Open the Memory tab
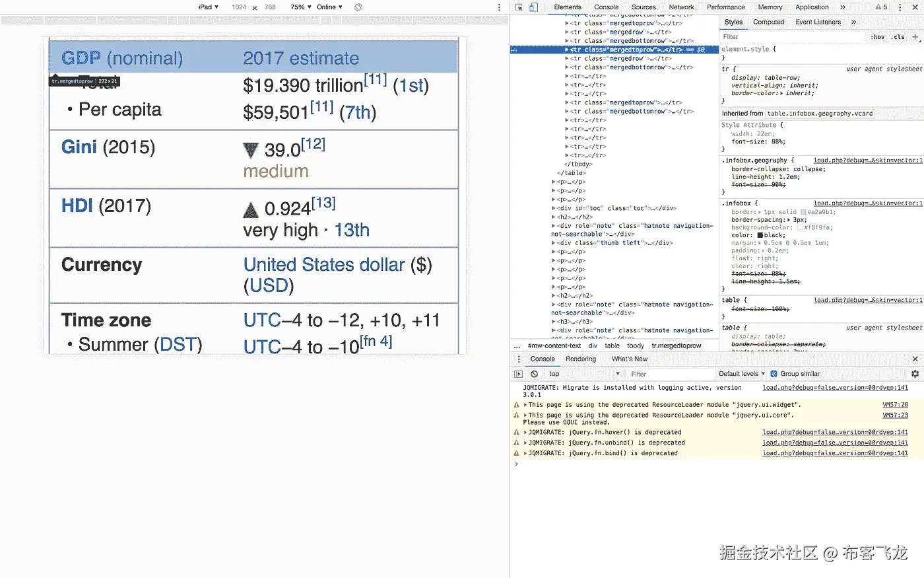The image size is (924, 578). (x=770, y=7)
